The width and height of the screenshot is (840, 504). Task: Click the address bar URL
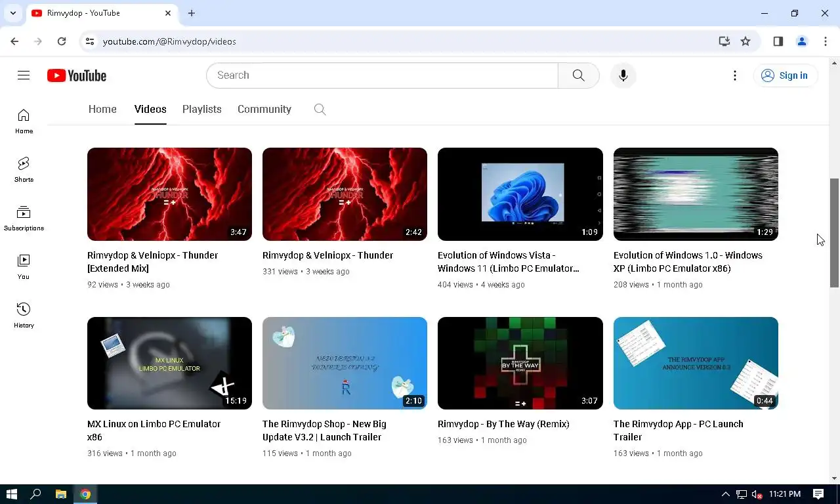click(x=169, y=41)
